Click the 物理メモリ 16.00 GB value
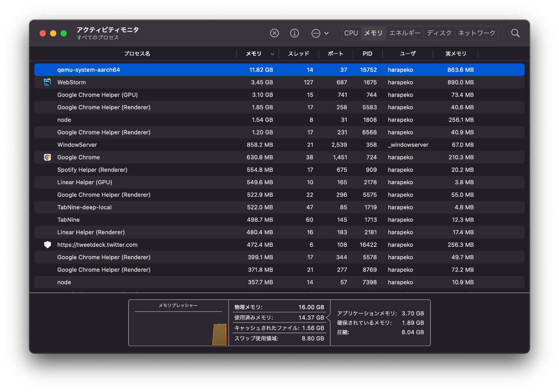The image size is (559, 392). (x=311, y=307)
